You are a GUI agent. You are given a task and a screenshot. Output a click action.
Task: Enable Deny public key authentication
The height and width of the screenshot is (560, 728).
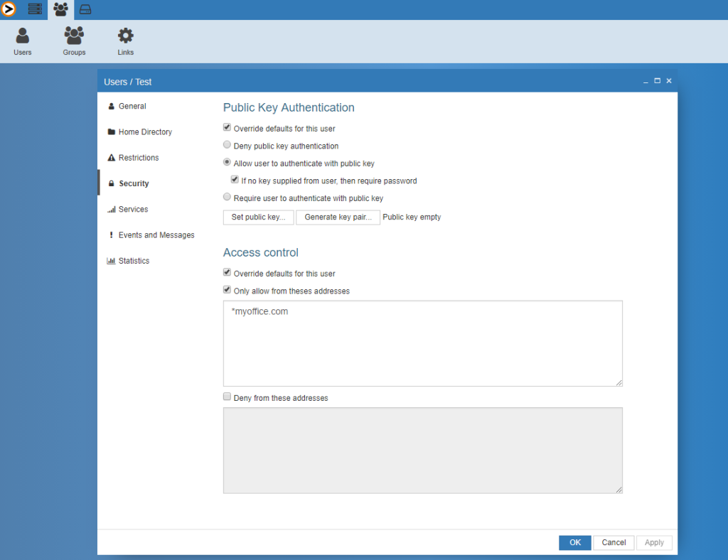pos(227,144)
